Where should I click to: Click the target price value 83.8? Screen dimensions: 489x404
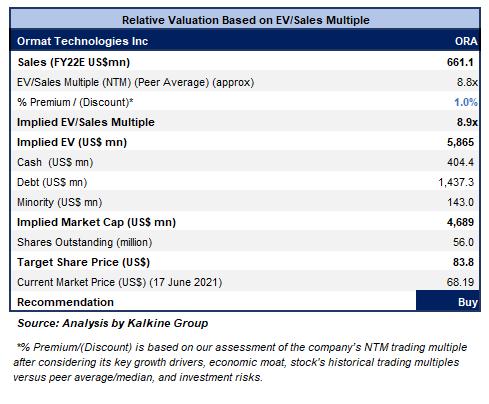point(463,262)
